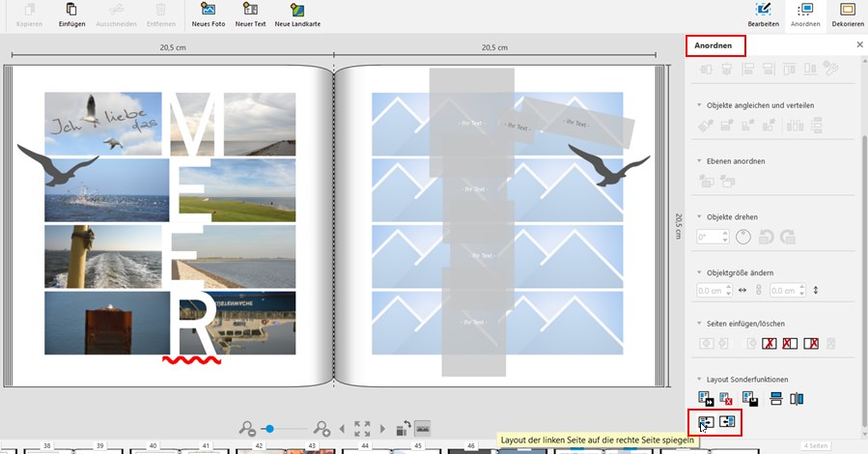Click the rotation angle input field
This screenshot has width=868, height=454.
(713, 237)
